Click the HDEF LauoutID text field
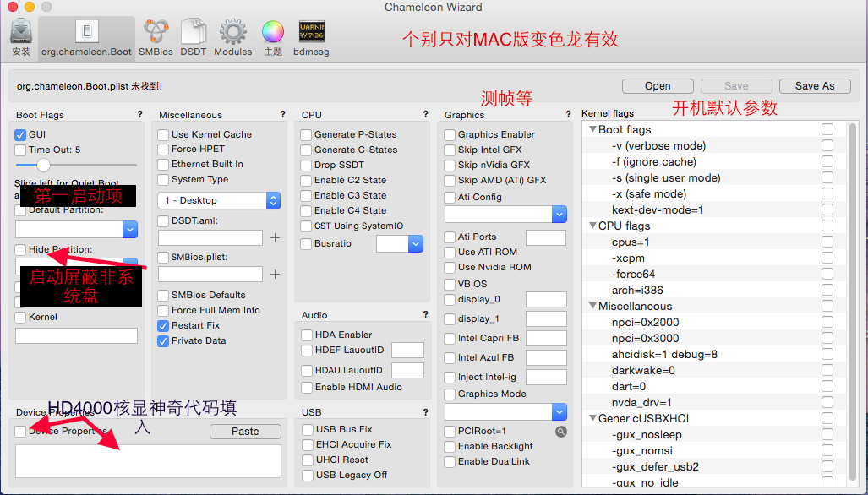This screenshot has width=868, height=495. coord(407,350)
